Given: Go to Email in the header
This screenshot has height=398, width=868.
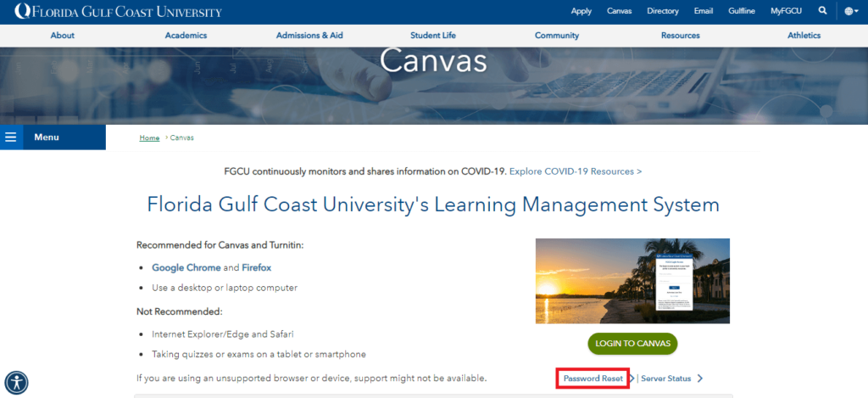Looking at the screenshot, I should [703, 11].
